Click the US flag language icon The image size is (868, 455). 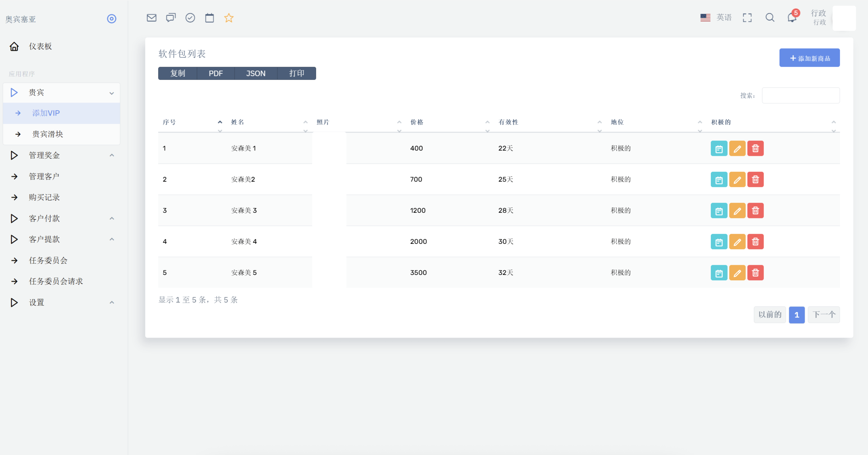(x=705, y=17)
